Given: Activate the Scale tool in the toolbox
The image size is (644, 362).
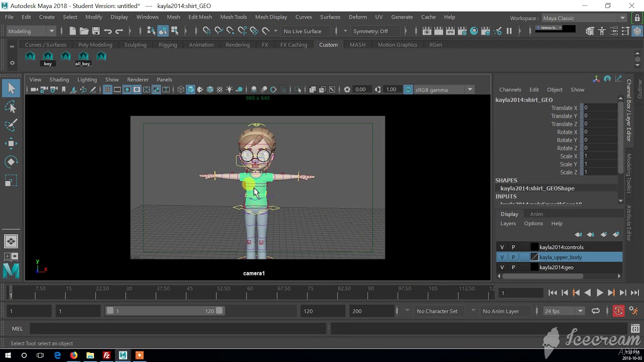Looking at the screenshot, I should (x=11, y=180).
